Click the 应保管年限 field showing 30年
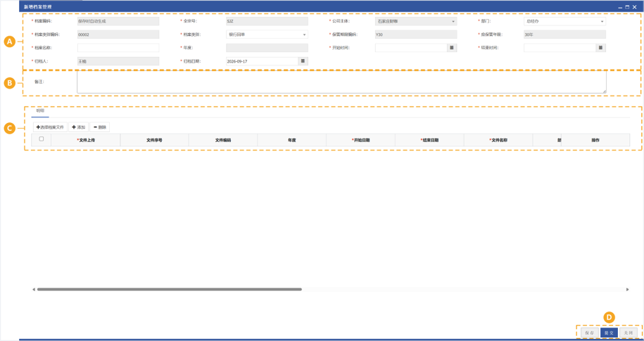Image resolution: width=644 pixels, height=341 pixels. [x=564, y=34]
